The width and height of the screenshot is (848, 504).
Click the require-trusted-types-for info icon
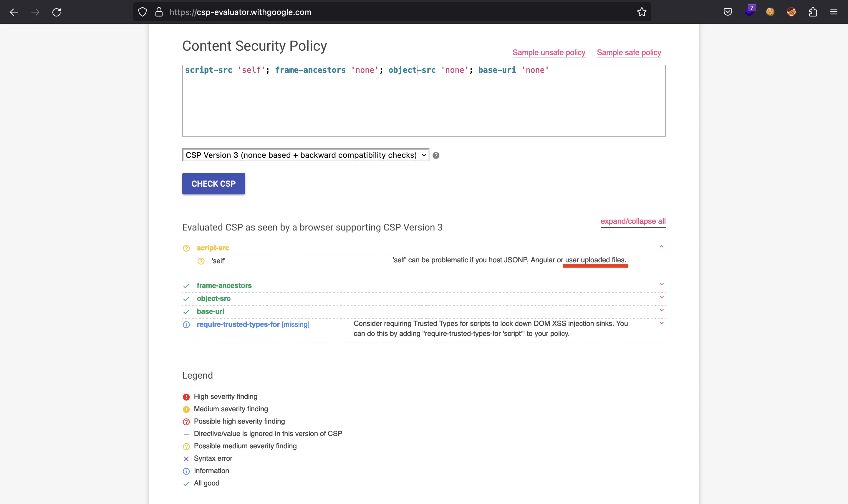[x=186, y=325]
